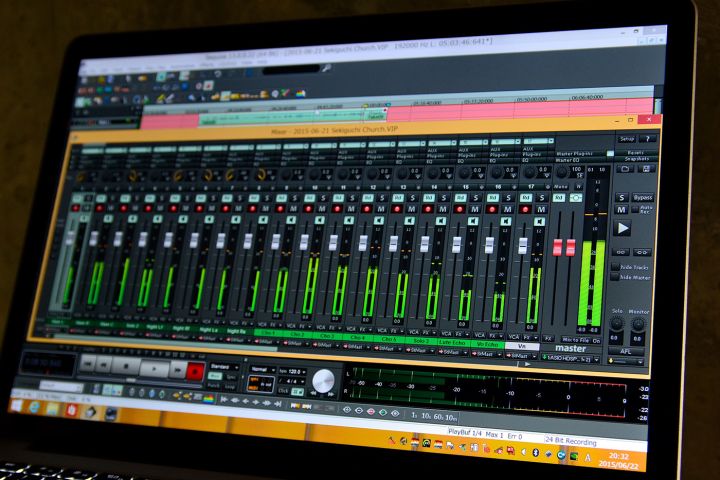Click the master Bypass button
Image resolution: width=720 pixels, height=480 pixels.
(641, 198)
